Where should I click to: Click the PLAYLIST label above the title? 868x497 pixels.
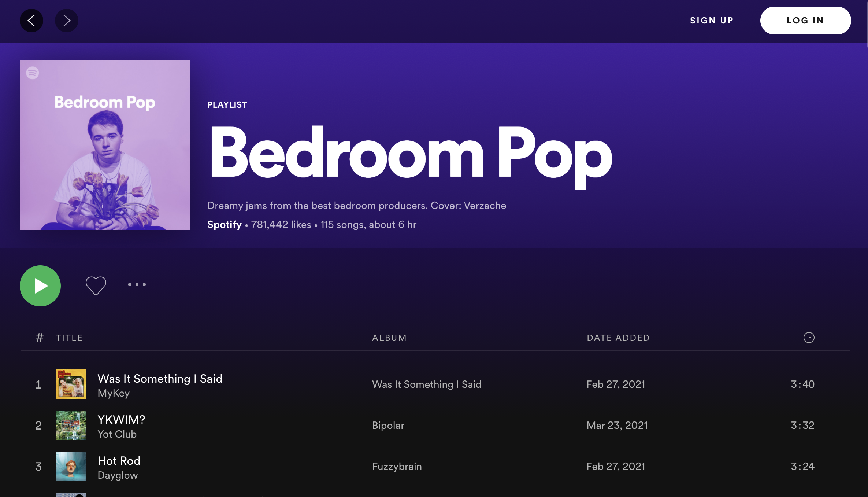pos(227,105)
